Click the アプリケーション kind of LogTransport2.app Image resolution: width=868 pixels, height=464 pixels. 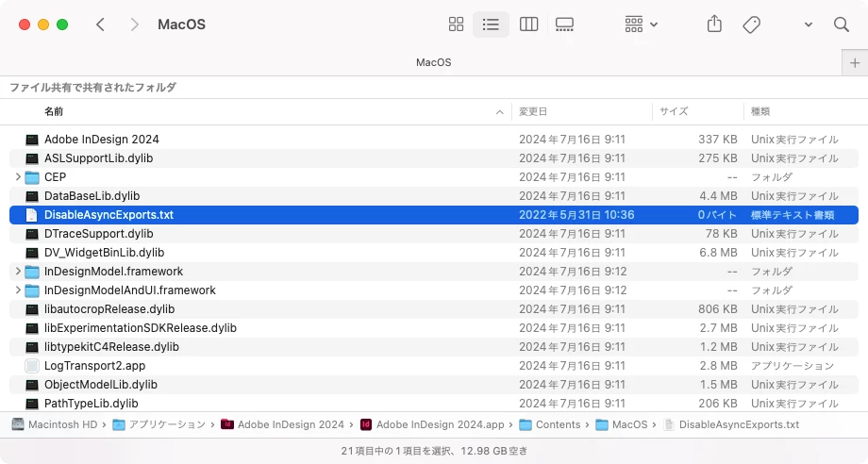(x=793, y=366)
